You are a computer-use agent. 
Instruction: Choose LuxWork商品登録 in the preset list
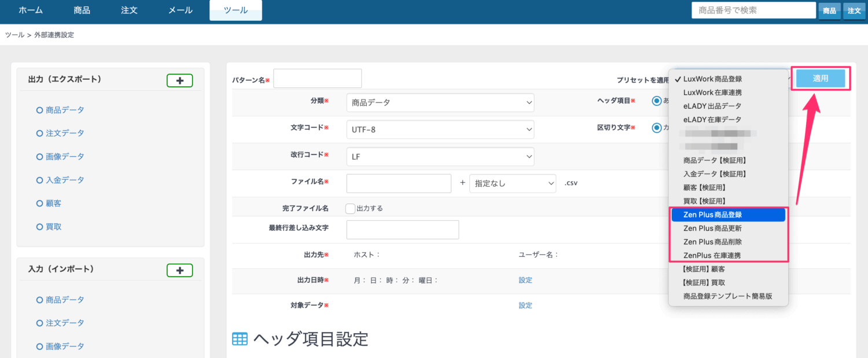[729, 79]
